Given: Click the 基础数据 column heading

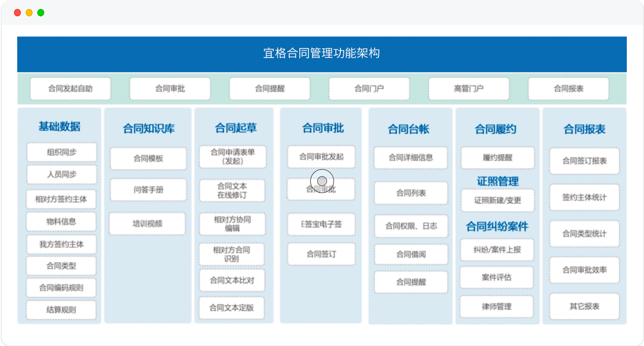Looking at the screenshot, I should coord(59,126).
